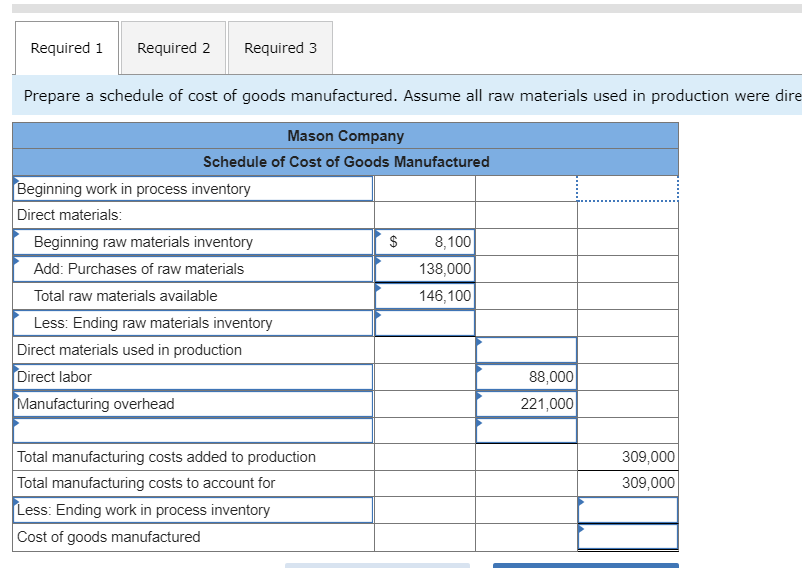Click the empty ending work in process amount field
This screenshot has width=802, height=568.
pyautogui.click(x=627, y=510)
